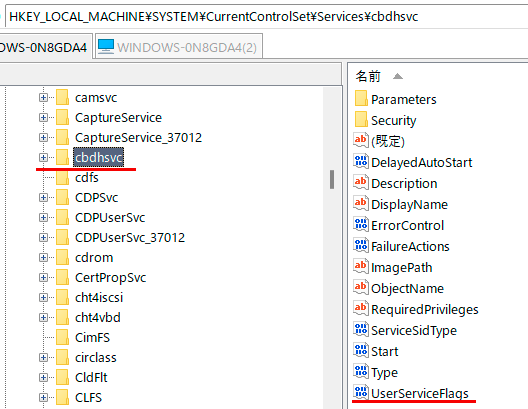528x409 pixels.
Task: Click the string icon of ObjectName
Action: point(361,287)
